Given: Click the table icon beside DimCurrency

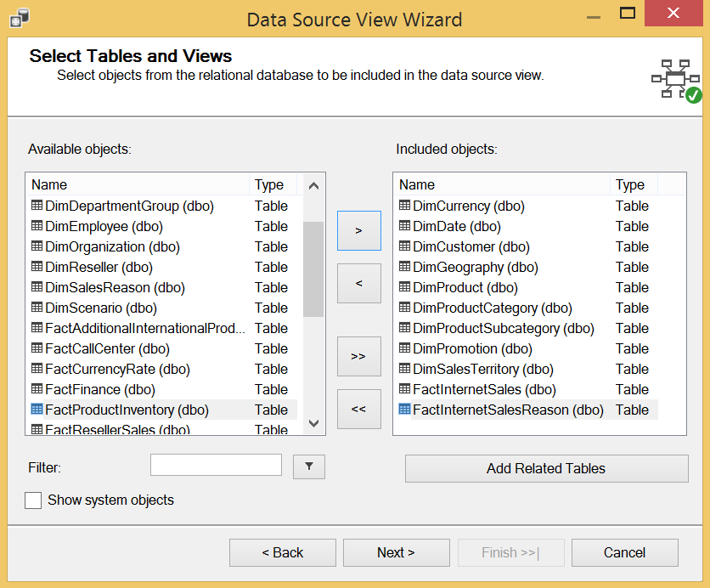Looking at the screenshot, I should [405, 206].
